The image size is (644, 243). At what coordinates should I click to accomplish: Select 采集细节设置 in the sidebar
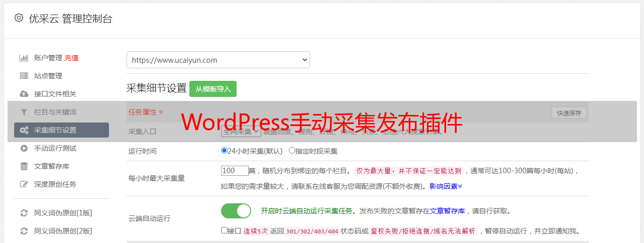click(x=61, y=130)
